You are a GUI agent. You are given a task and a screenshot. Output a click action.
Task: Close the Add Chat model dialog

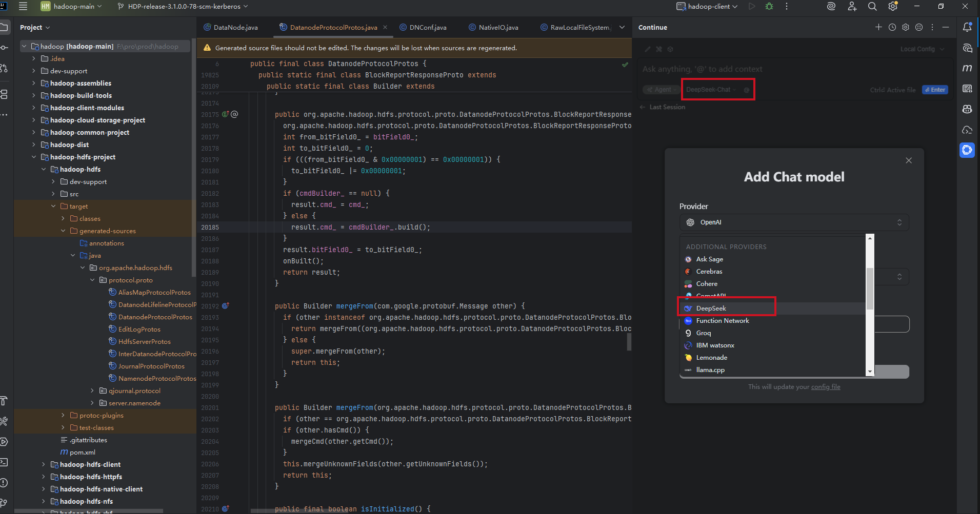pos(909,160)
